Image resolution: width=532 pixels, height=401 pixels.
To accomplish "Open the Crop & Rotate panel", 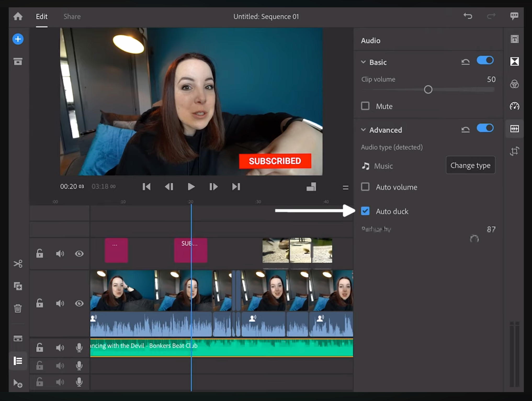I will coord(514,151).
